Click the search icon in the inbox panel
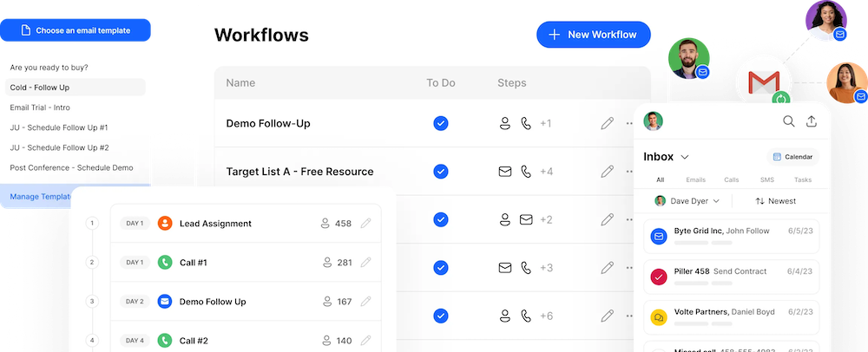 click(x=789, y=121)
